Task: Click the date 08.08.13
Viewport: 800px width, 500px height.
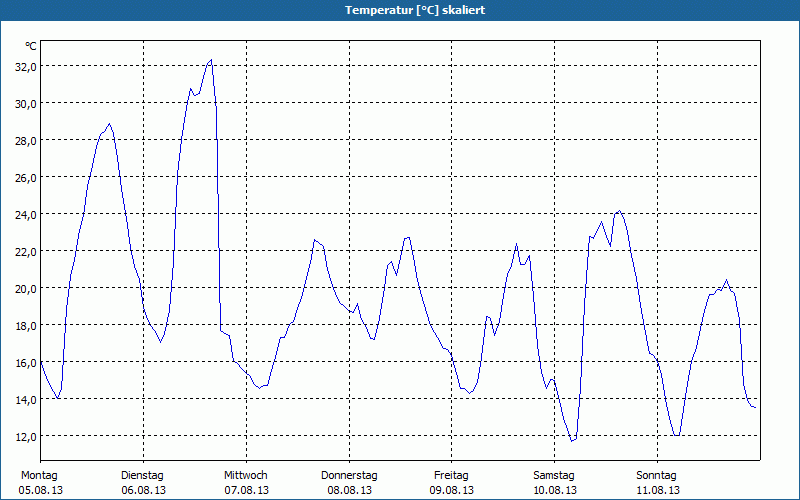Action: coord(349,490)
